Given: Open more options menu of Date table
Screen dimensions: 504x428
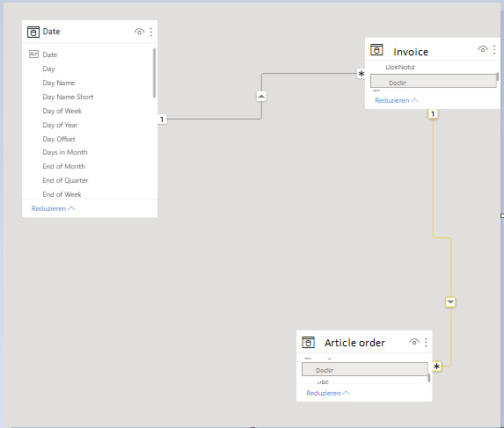Looking at the screenshot, I should point(151,32).
